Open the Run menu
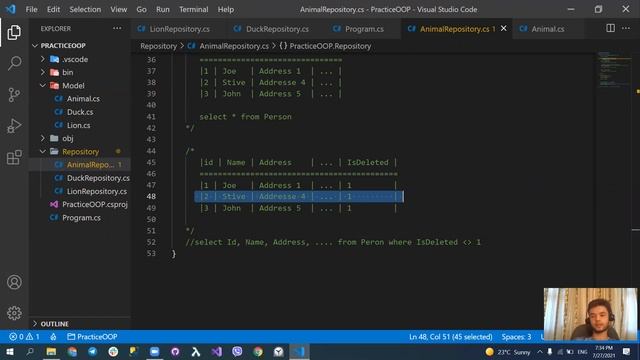This screenshot has height=360, width=640. (x=162, y=9)
